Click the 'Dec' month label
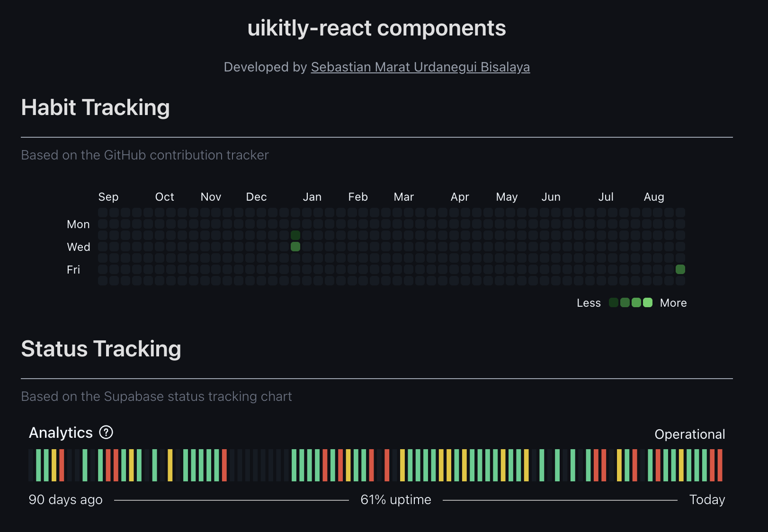Image resolution: width=768 pixels, height=532 pixels. [x=257, y=197]
